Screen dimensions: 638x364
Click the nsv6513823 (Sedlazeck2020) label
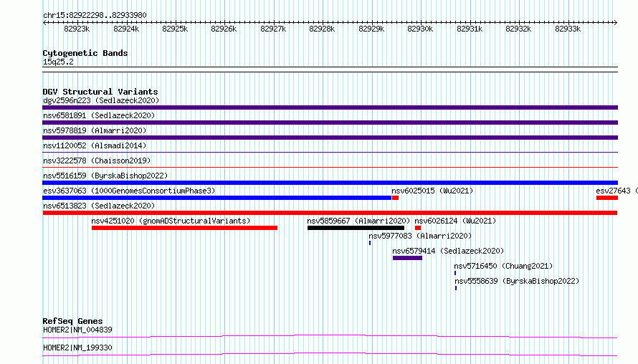point(99,206)
